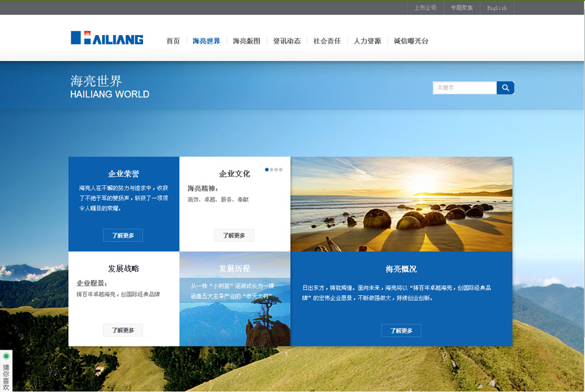585x392 pixels.
Task: Focus the 关键字 search input field
Action: [x=465, y=88]
